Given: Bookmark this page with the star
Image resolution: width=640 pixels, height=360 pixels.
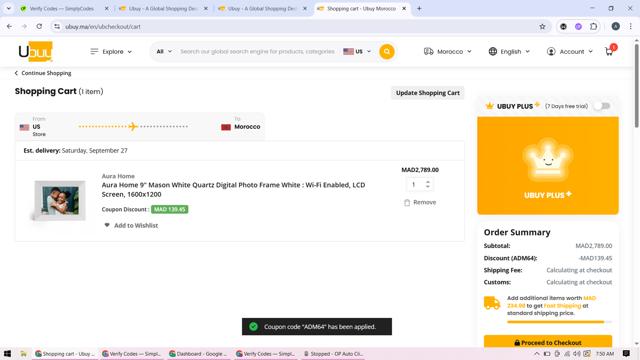Looking at the screenshot, I should point(542,27).
